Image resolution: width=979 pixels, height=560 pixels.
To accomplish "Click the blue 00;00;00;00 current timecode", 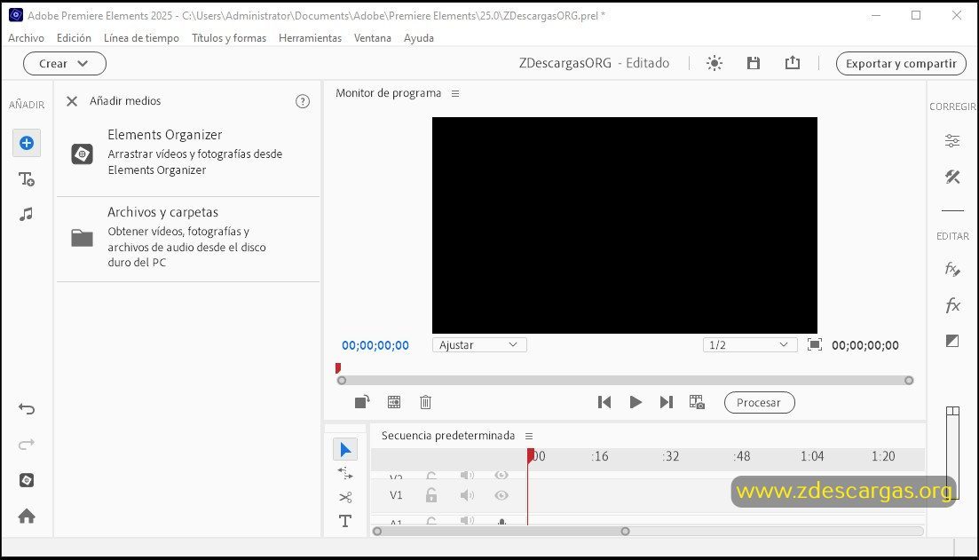I will coord(375,345).
